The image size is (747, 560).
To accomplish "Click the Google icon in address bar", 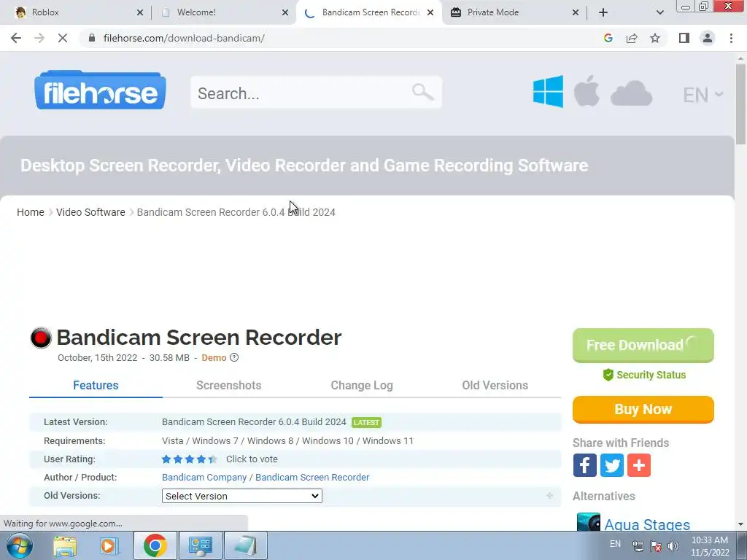I will (608, 38).
